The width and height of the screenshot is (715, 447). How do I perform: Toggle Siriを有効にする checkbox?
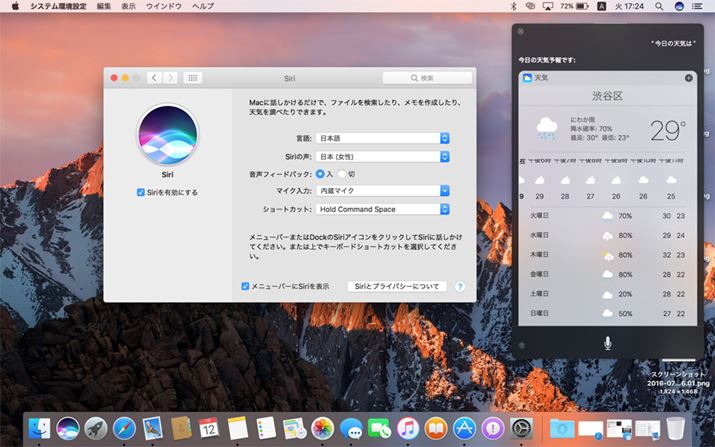(141, 192)
